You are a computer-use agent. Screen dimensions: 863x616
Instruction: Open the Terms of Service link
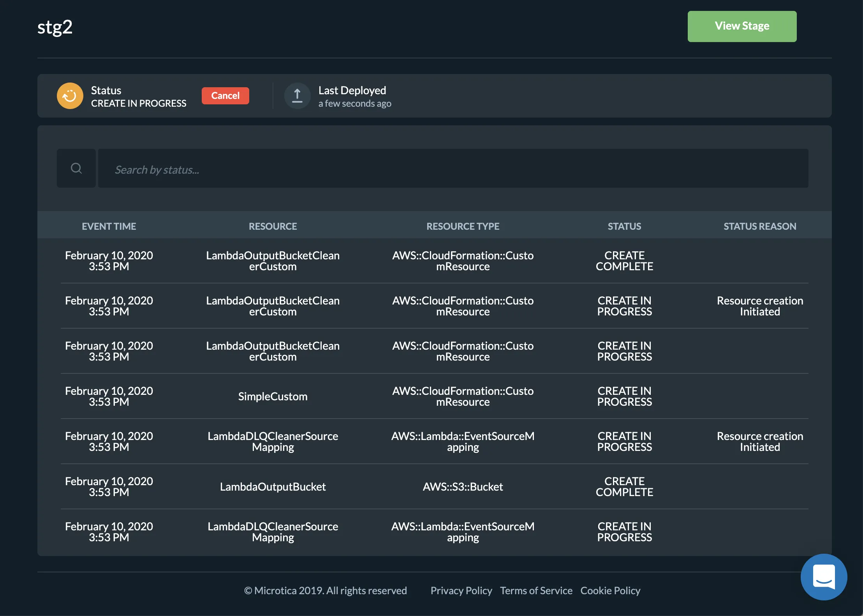click(536, 591)
